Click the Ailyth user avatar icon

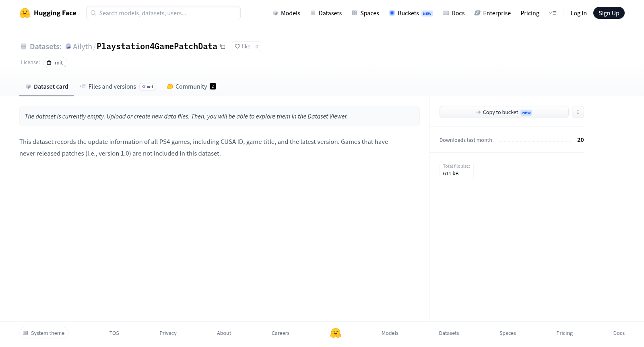tap(68, 46)
